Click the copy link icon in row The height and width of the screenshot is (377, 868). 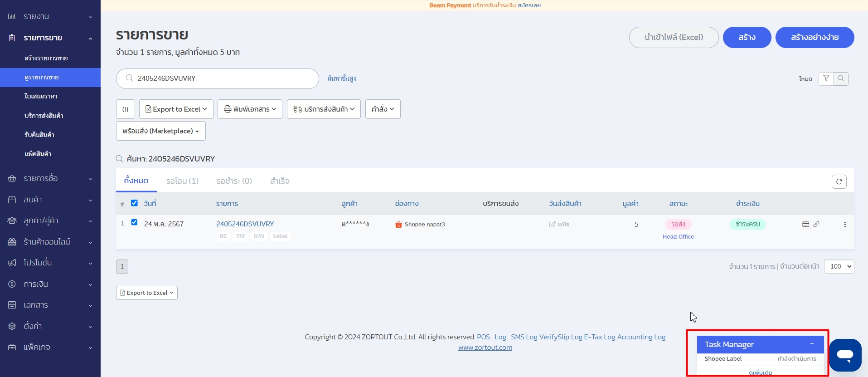tap(816, 224)
